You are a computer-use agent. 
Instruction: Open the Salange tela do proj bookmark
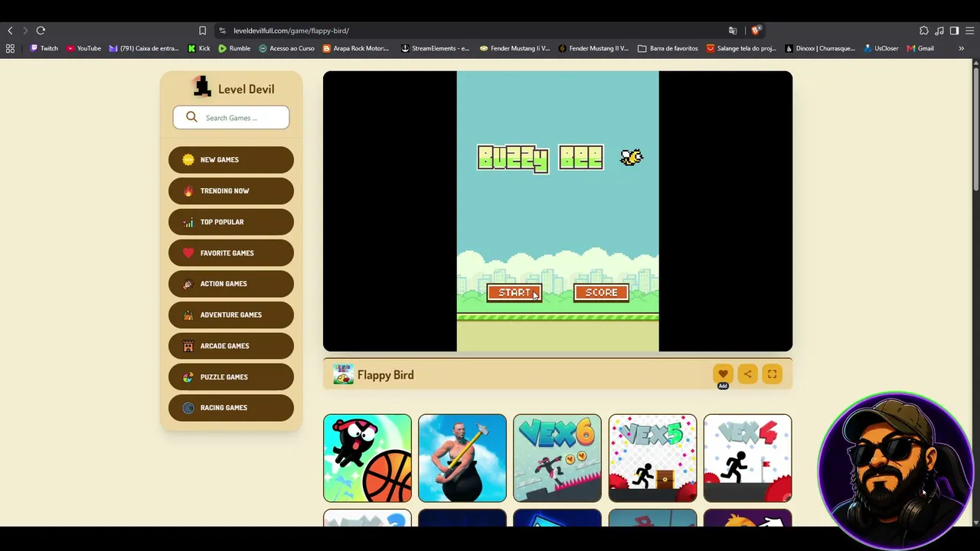pyautogui.click(x=741, y=48)
